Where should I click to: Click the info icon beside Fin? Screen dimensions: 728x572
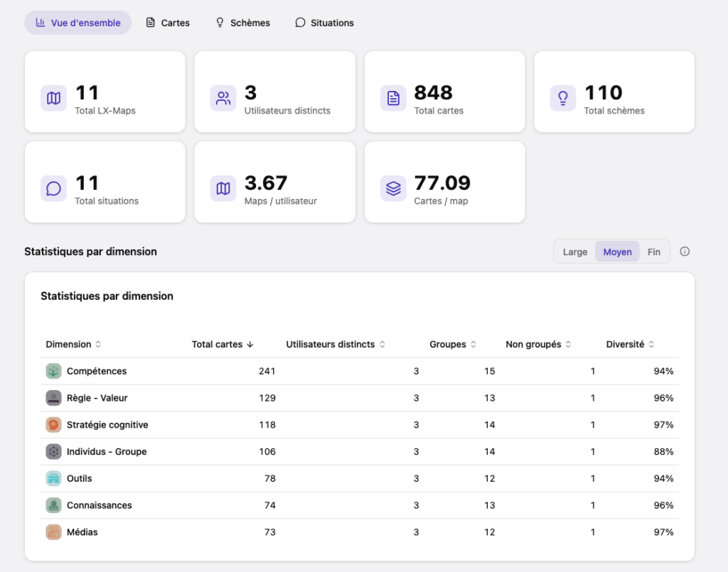(685, 252)
